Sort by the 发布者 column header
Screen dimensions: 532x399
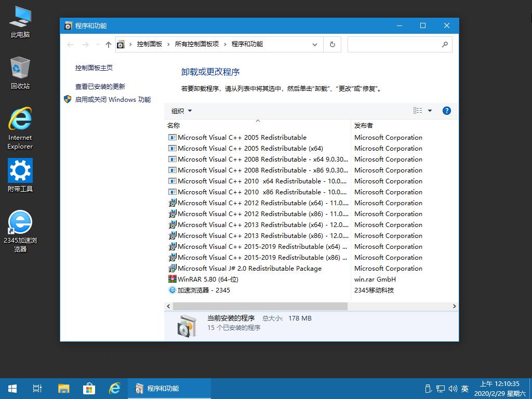coord(404,125)
